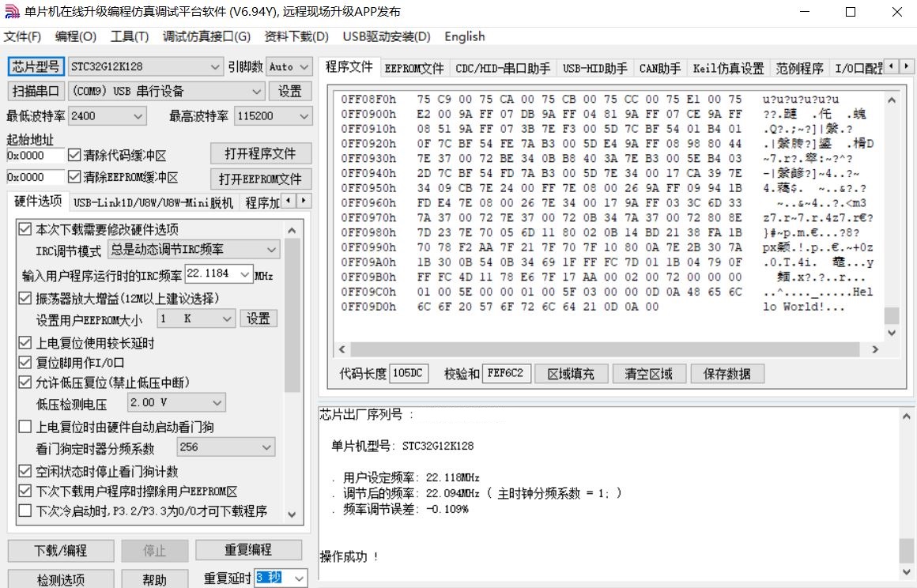Viewport: 917px width, 588px height.
Task: Switch to USB-Link1D/U8W/U8W-Mini脱机 tab
Action: click(153, 203)
